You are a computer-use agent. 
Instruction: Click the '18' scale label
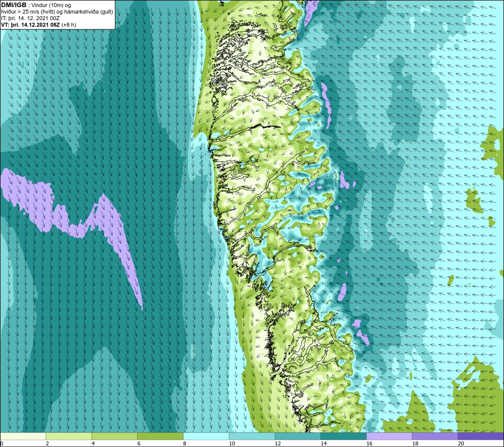(415, 443)
